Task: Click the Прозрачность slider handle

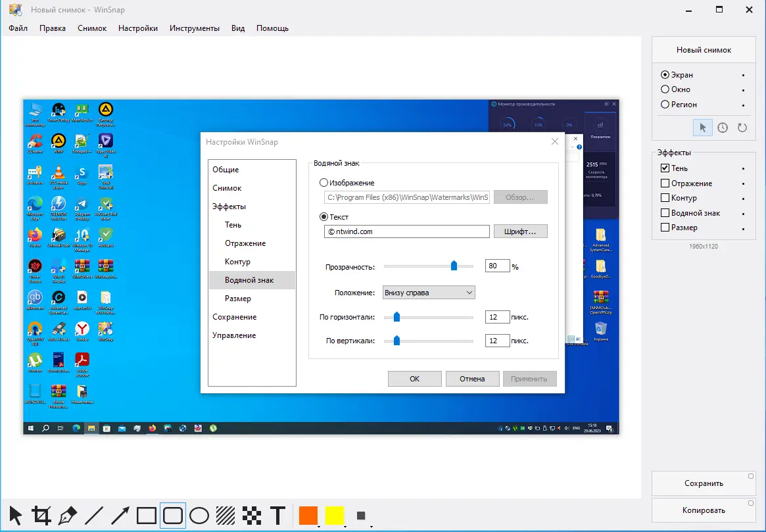Action: (454, 265)
